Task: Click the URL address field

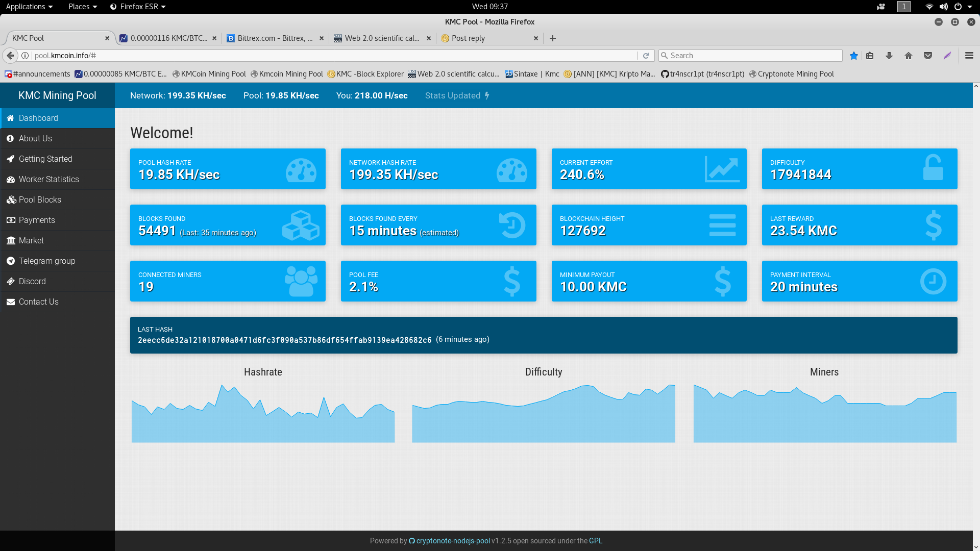Action: (334, 56)
